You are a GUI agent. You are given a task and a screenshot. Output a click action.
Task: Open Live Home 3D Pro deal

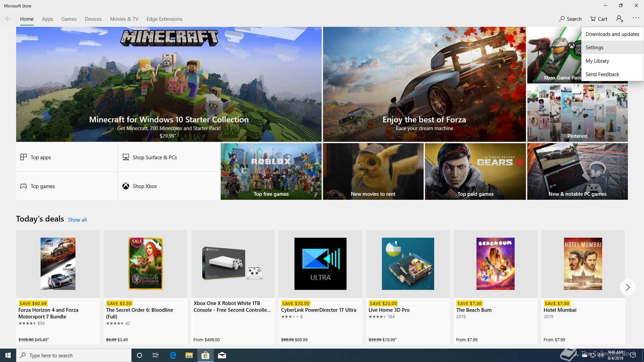point(408,287)
